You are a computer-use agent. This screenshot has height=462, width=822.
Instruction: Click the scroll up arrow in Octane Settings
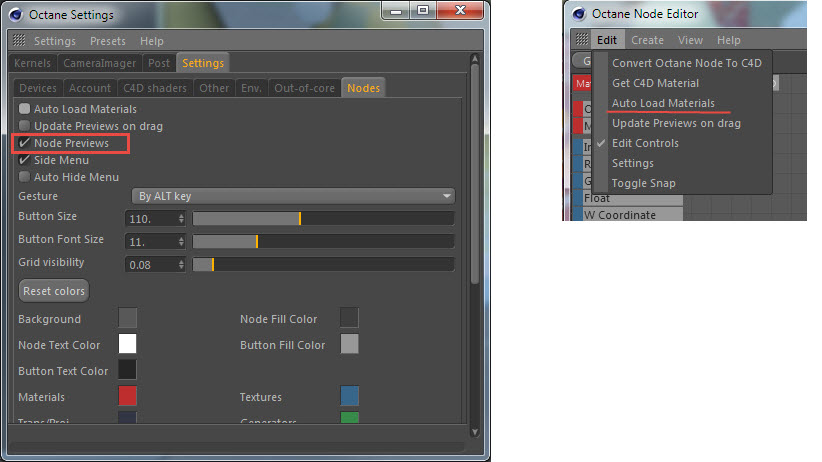475,59
